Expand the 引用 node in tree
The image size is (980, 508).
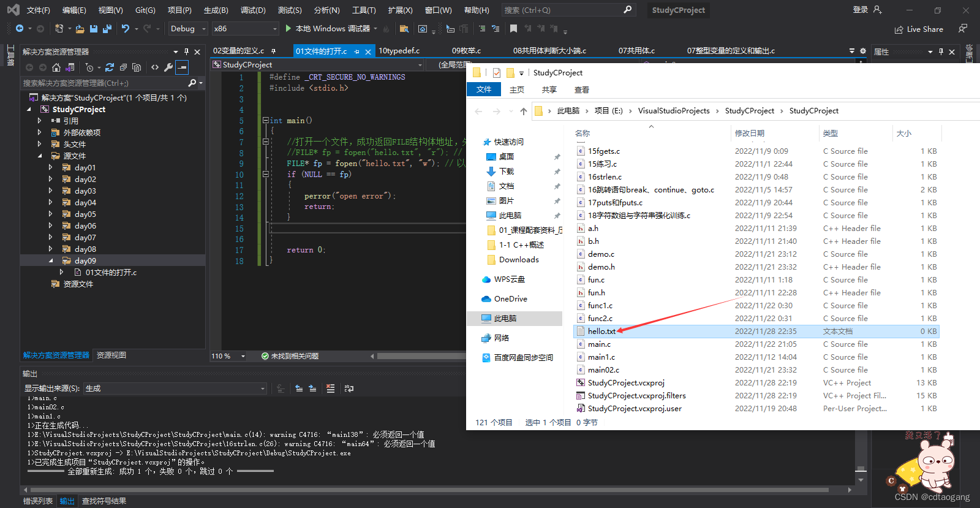[x=40, y=121]
